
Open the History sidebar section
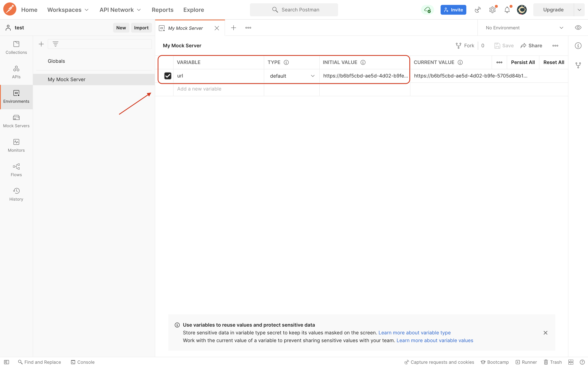click(16, 195)
